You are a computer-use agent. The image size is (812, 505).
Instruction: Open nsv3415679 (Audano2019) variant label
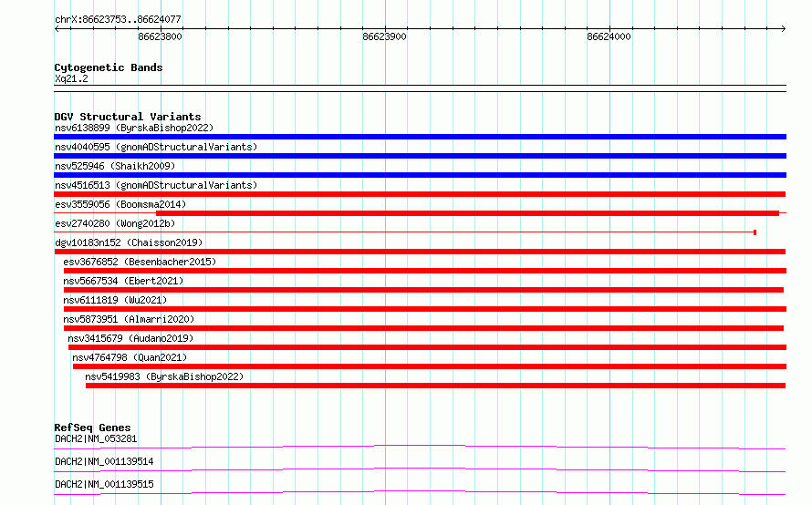point(130,338)
